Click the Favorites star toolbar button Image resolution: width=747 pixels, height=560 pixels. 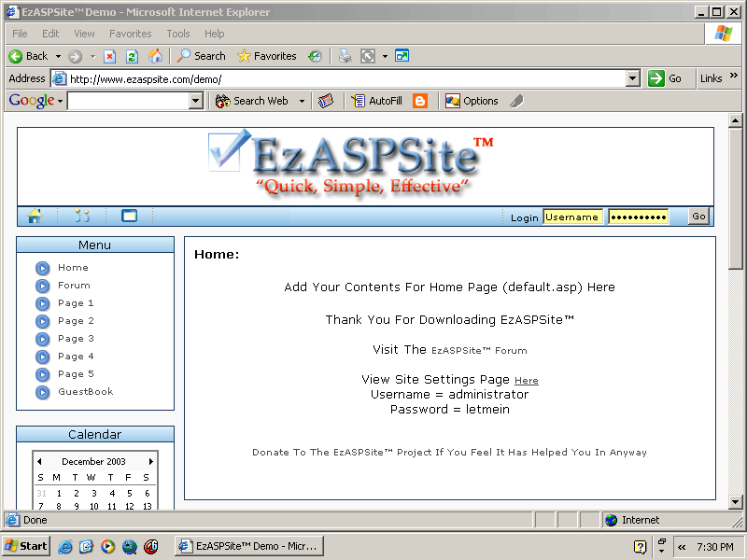pos(267,56)
